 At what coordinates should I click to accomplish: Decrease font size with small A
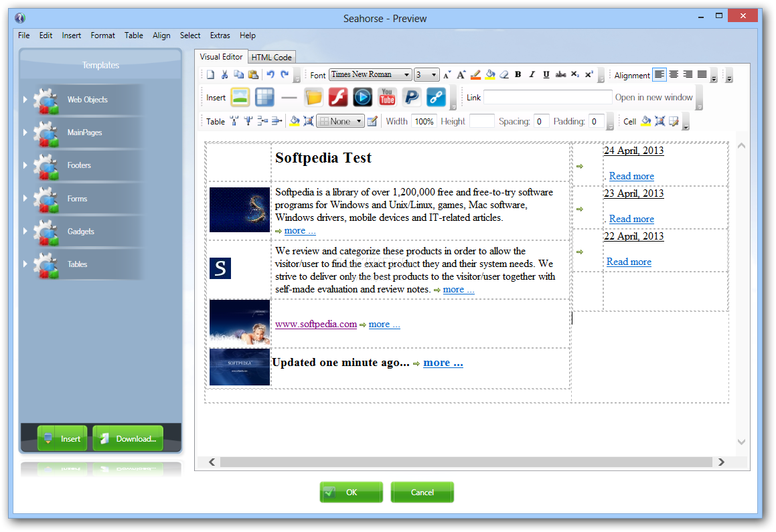447,75
